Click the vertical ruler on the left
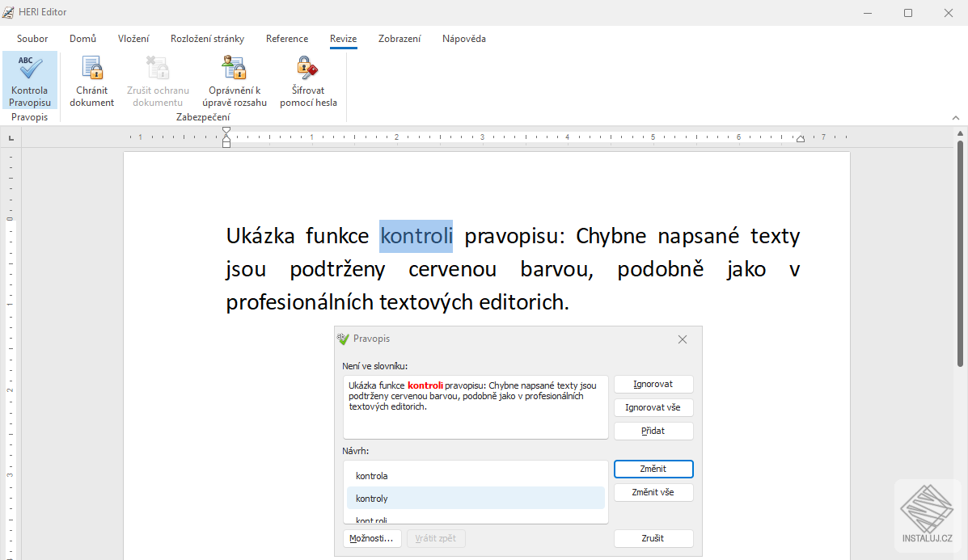This screenshot has height=560, width=968. point(11,355)
